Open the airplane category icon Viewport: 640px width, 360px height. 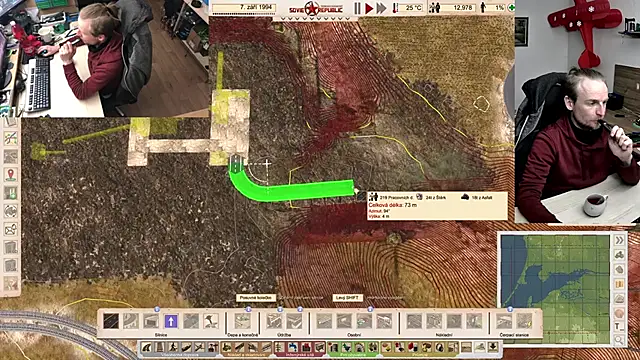199,348
